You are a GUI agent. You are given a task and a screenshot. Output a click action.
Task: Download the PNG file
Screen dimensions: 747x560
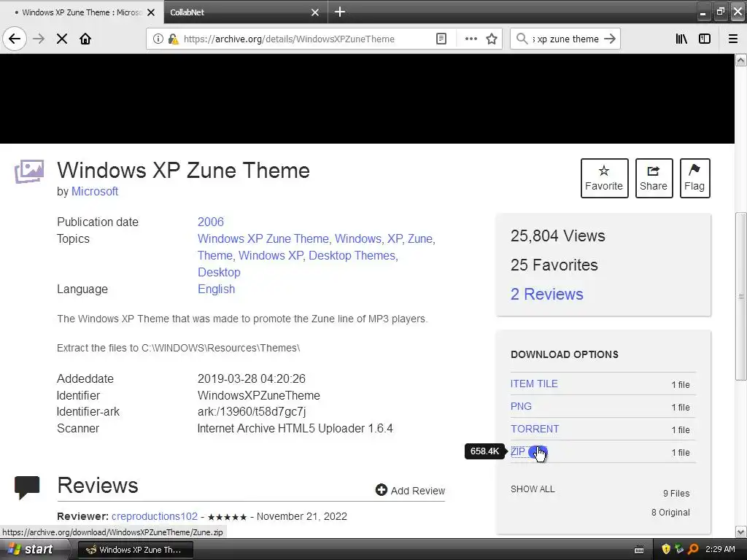(x=521, y=406)
